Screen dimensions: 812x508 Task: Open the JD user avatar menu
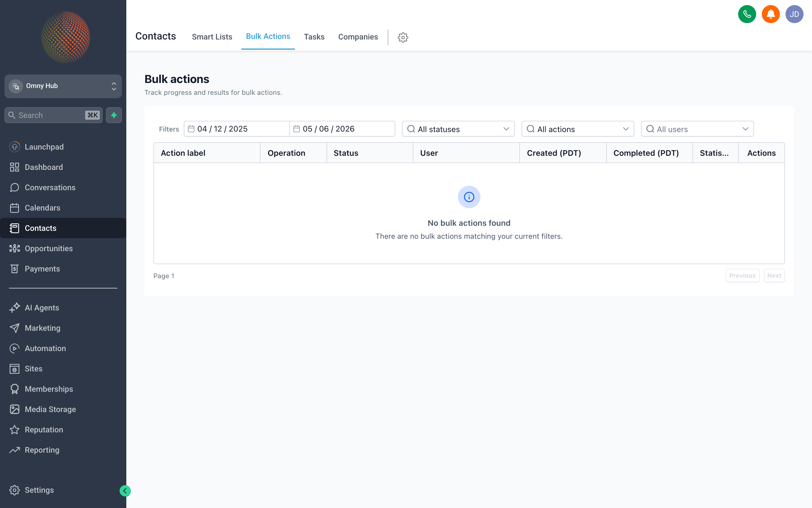click(x=794, y=14)
